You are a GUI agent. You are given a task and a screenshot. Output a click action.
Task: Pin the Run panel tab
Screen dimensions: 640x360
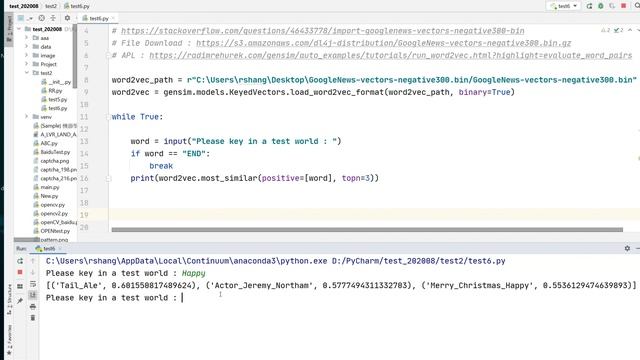(20, 301)
